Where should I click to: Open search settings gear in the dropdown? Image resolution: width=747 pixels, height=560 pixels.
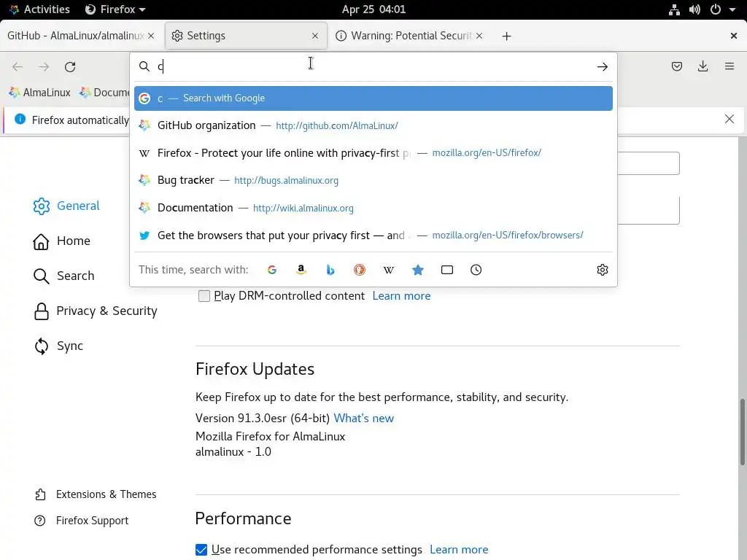coord(602,270)
